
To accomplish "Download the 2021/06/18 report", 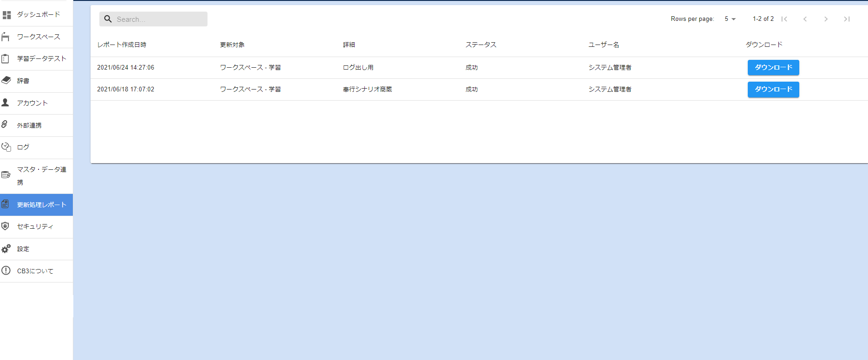I will tap(773, 89).
